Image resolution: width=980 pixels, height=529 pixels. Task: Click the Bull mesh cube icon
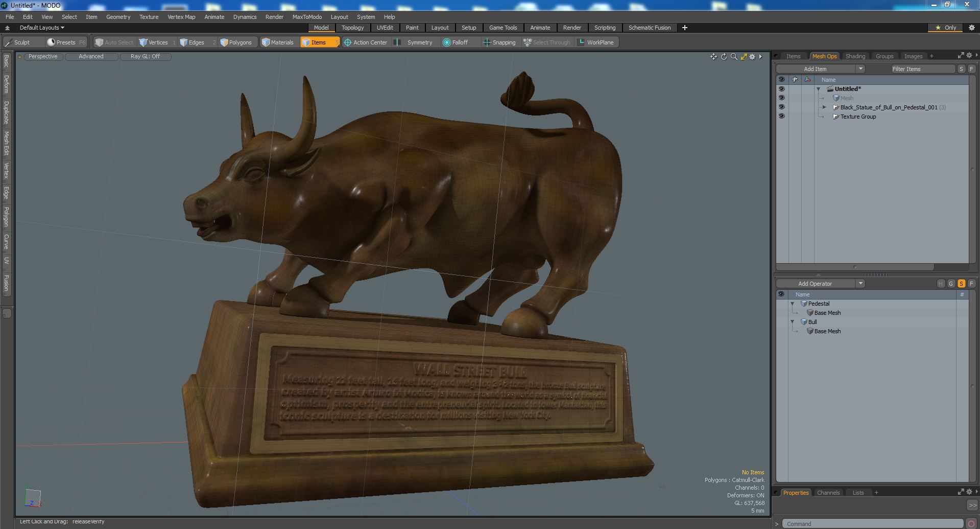[804, 322]
